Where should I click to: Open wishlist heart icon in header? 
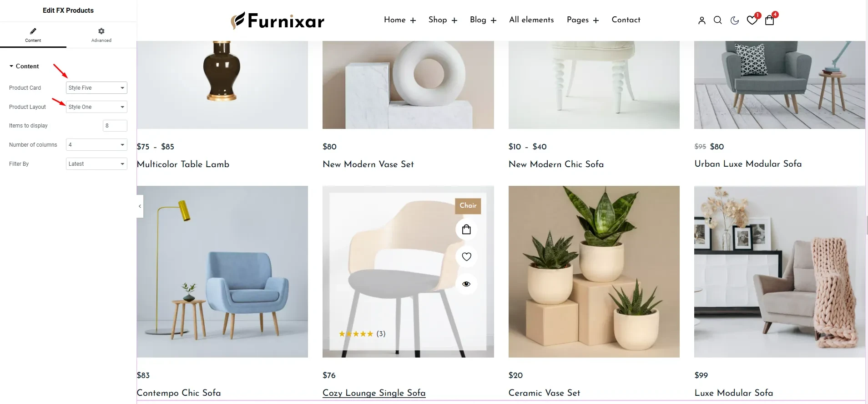point(752,20)
